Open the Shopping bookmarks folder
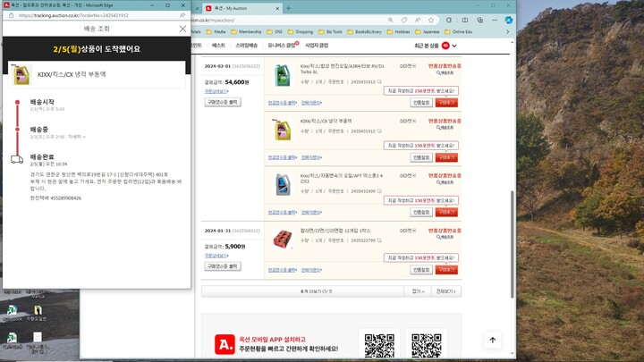Image resolution: width=644 pixels, height=362 pixels. pos(301,31)
